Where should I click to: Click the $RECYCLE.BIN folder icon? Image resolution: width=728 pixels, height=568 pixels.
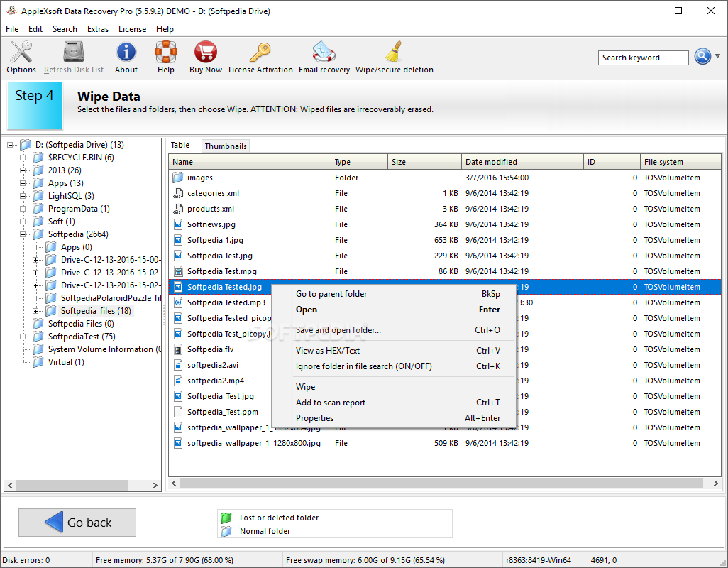(38, 158)
